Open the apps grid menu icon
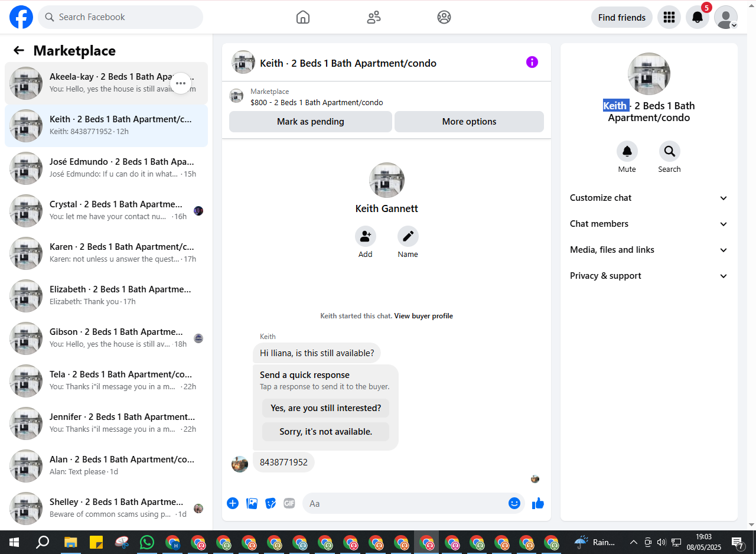This screenshot has height=554, width=756. tap(669, 17)
